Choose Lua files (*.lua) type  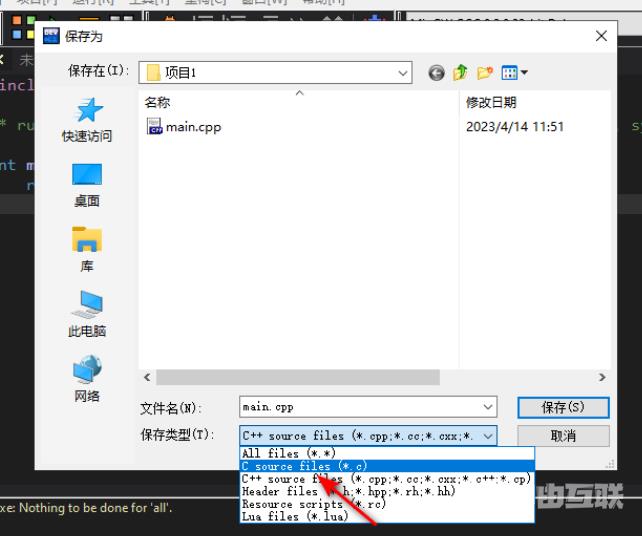click(x=387, y=516)
